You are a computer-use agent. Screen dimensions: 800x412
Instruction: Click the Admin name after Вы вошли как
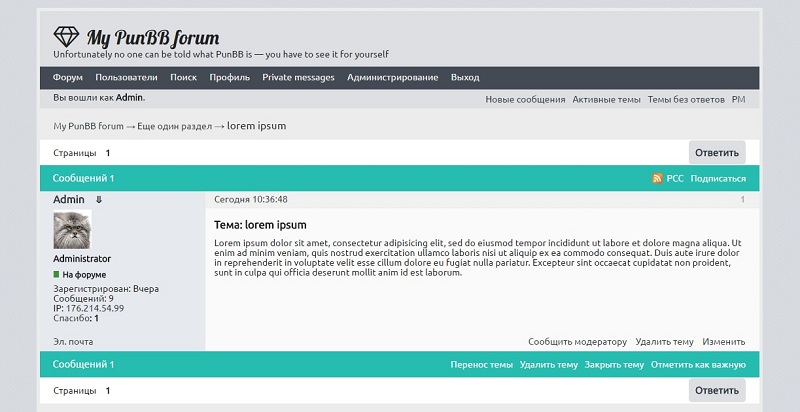coord(129,97)
